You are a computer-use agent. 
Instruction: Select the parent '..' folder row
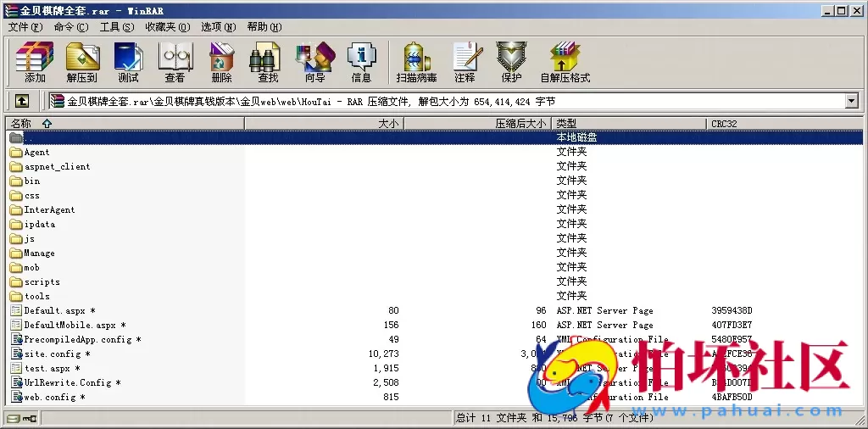(435, 137)
